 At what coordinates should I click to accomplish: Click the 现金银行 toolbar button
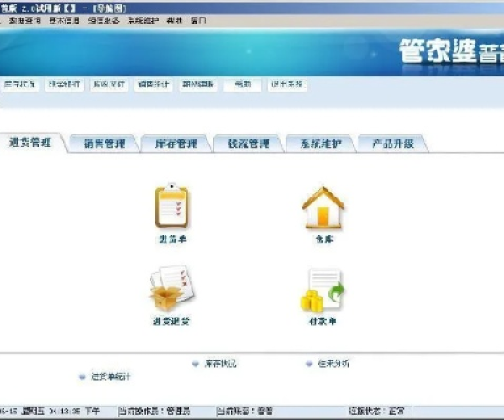pyautogui.click(x=65, y=85)
